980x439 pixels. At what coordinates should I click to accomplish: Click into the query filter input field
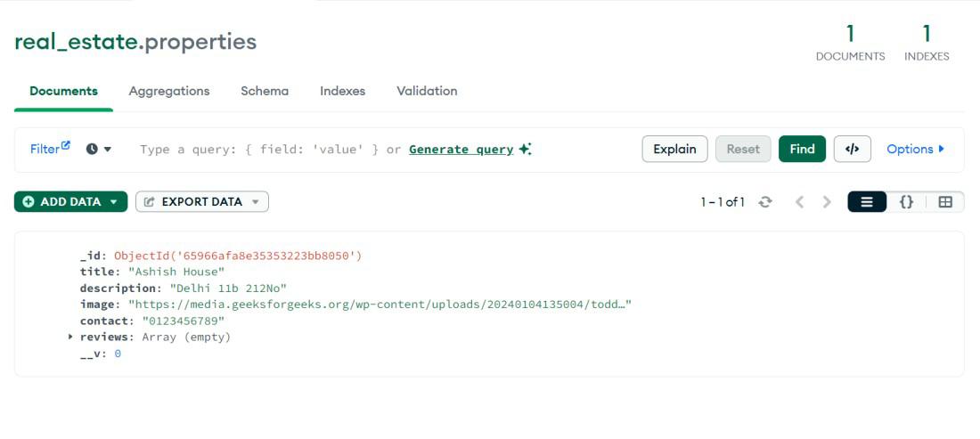[258, 150]
